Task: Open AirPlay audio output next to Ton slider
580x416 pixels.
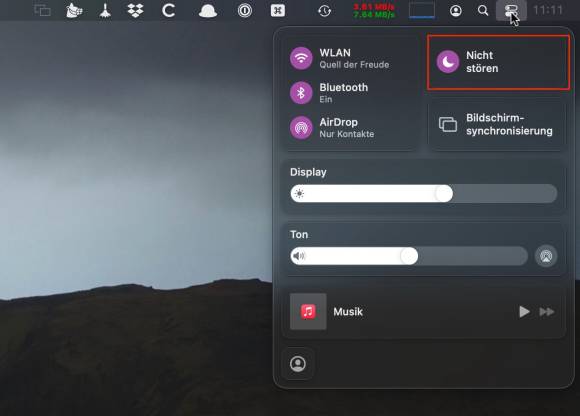Action: click(x=546, y=256)
